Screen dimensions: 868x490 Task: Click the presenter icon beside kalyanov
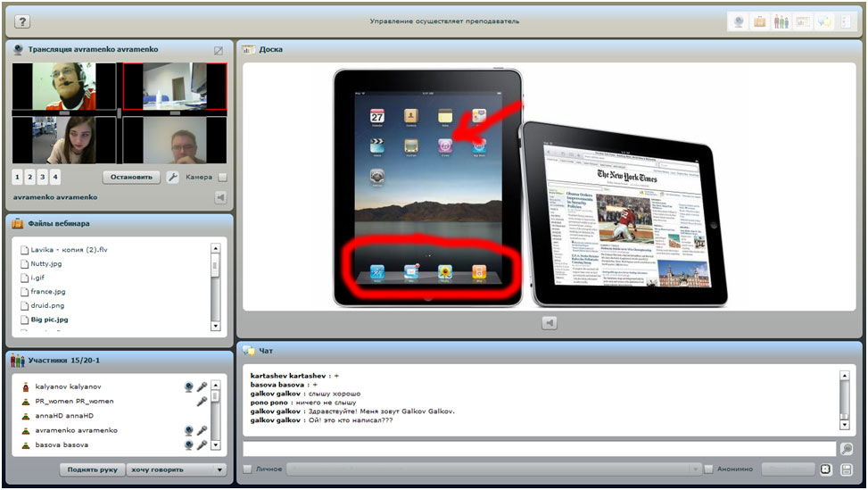pyautogui.click(x=25, y=386)
